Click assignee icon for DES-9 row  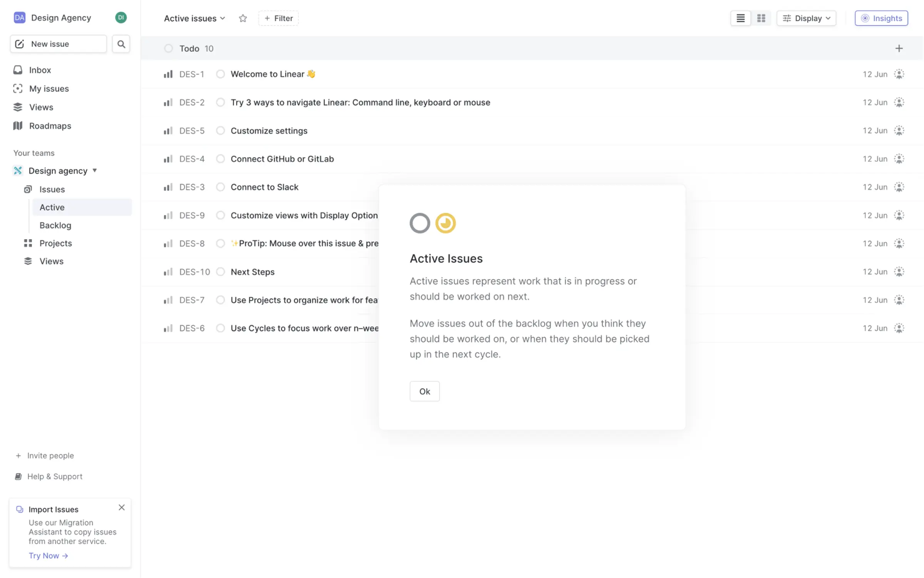[899, 215]
